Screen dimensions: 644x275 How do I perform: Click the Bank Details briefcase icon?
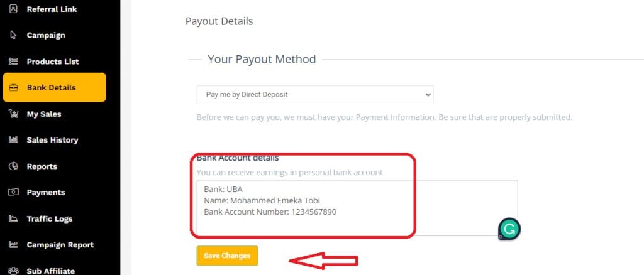click(14, 88)
